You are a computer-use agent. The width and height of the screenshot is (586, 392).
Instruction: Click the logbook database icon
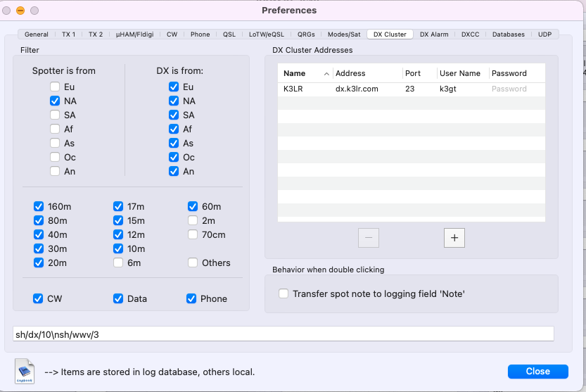pyautogui.click(x=25, y=371)
